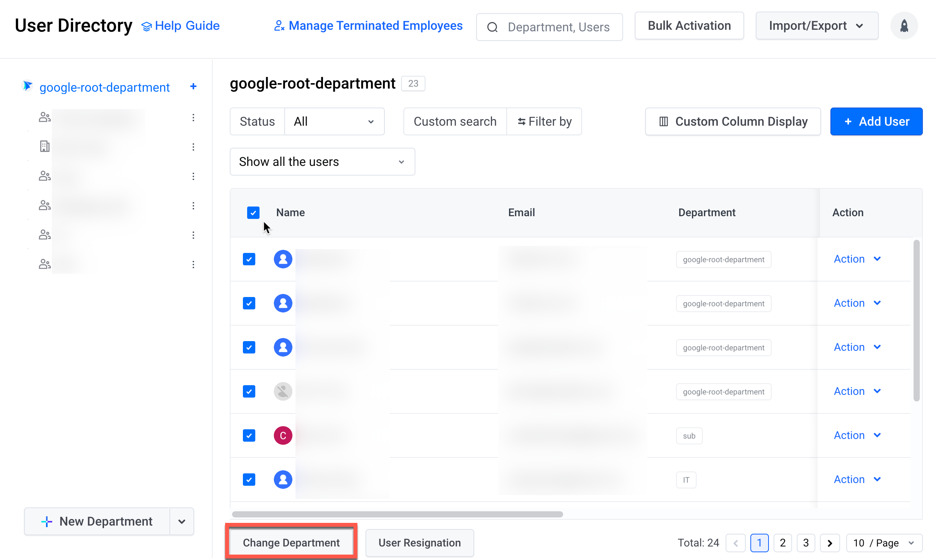Click the Department, Users search field
This screenshot has height=560, width=936.
tap(550, 27)
